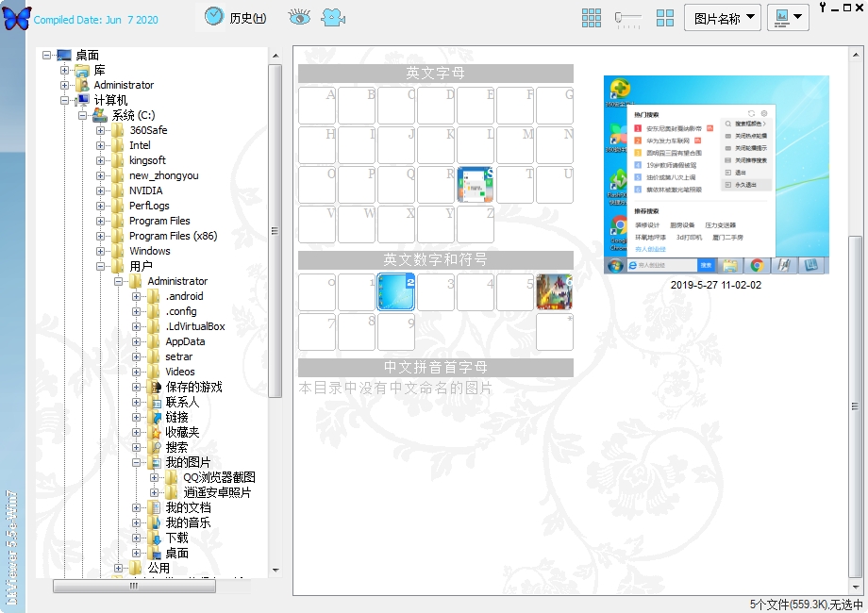Expand the 360Safe folder node
Screen dimensions: 868x613
pyautogui.click(x=100, y=130)
